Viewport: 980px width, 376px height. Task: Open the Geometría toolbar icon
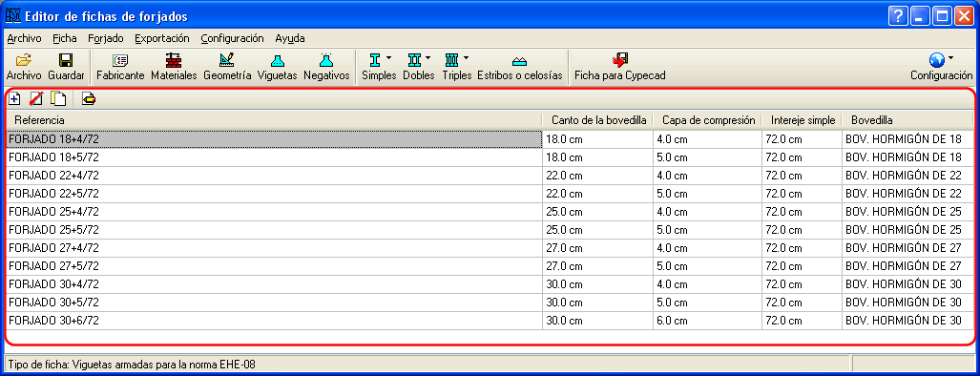pos(227,60)
